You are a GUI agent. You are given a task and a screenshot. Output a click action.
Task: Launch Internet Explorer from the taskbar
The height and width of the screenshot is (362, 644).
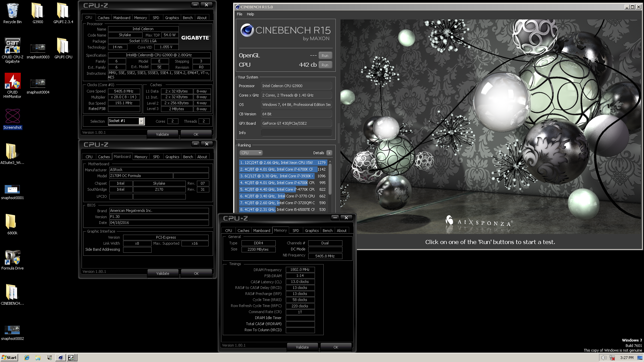click(x=27, y=358)
